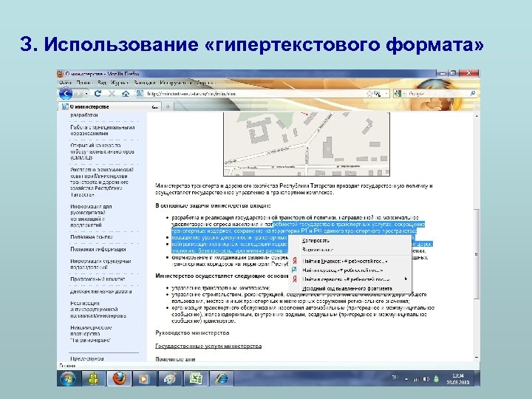Click the Excel taskbar icon
Screen dimensions: 532x399
pyautogui.click(x=195, y=378)
